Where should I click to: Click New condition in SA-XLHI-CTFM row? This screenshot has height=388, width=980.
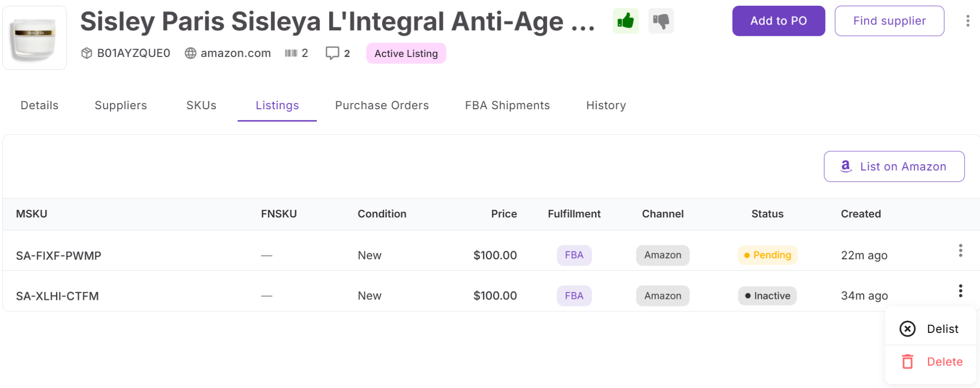(369, 296)
